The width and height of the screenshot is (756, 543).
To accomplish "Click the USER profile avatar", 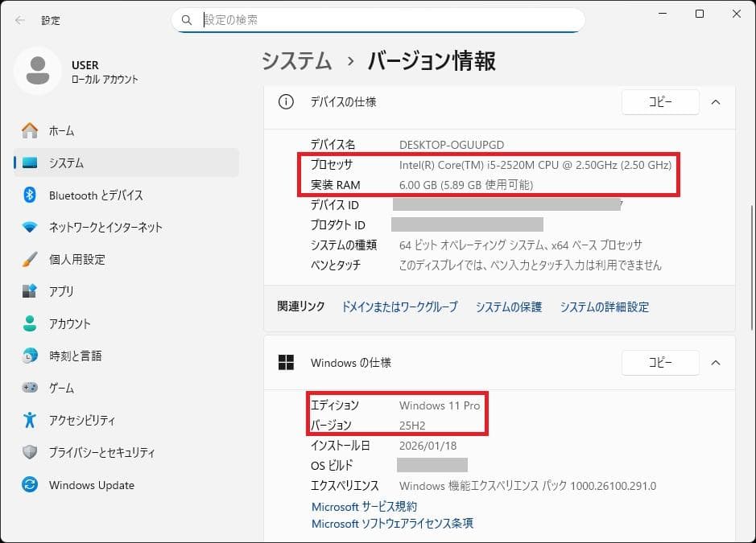I will pos(38,71).
